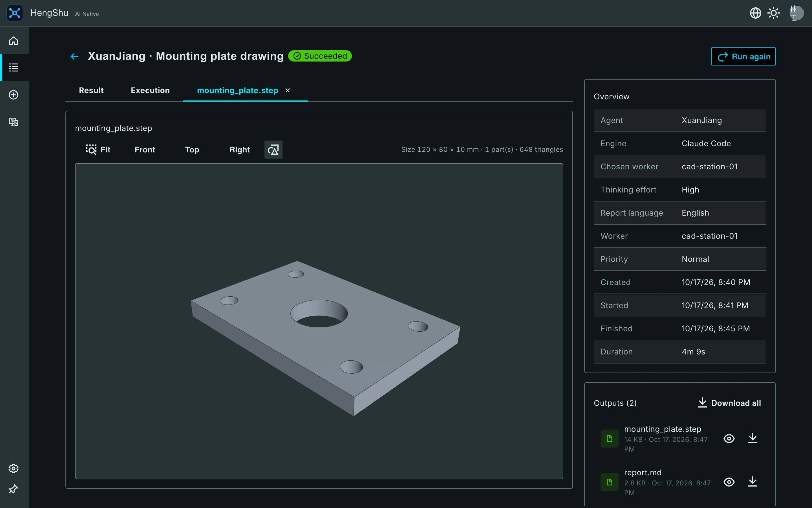Image resolution: width=812 pixels, height=508 pixels.
Task: Preview report.md with eye icon
Action: coord(729,482)
